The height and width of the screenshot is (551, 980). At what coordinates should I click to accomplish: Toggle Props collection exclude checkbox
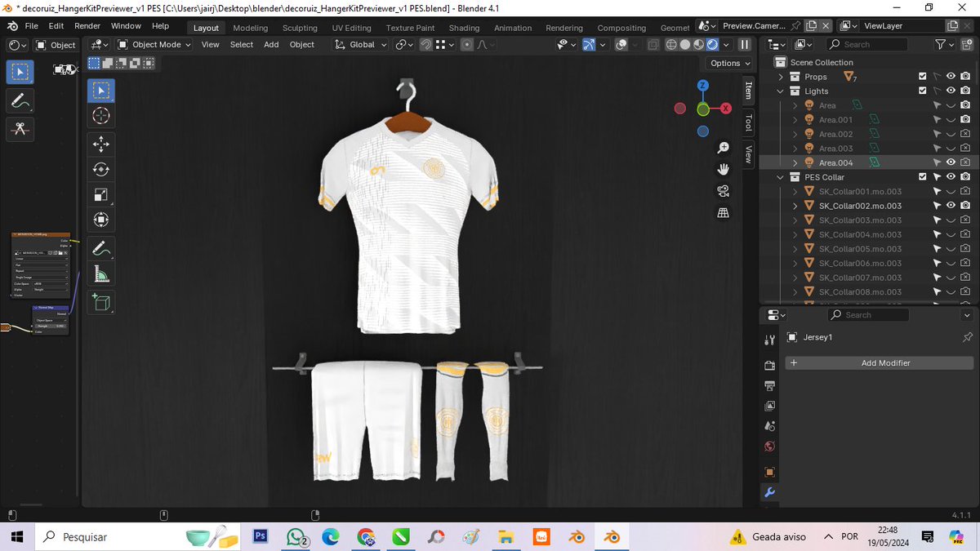[x=923, y=77]
